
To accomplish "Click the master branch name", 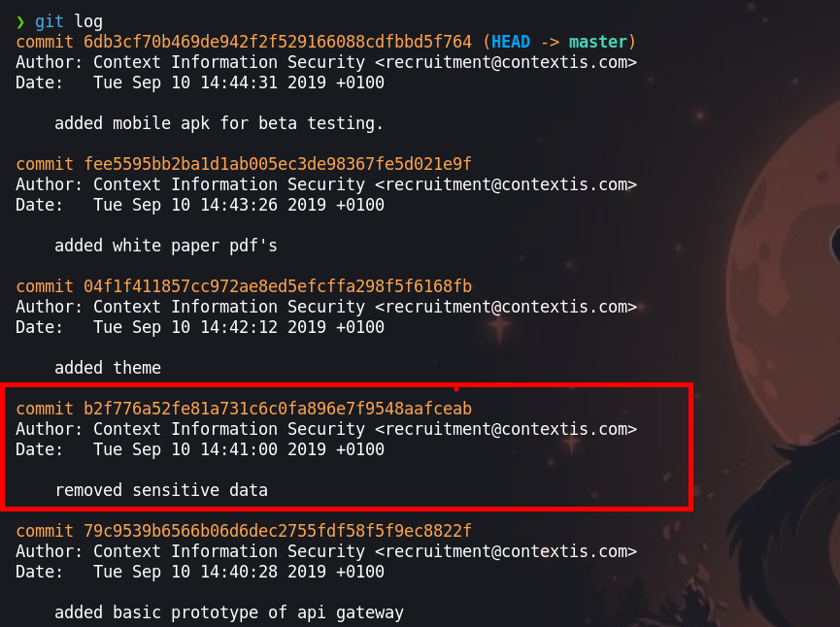I will [x=597, y=42].
